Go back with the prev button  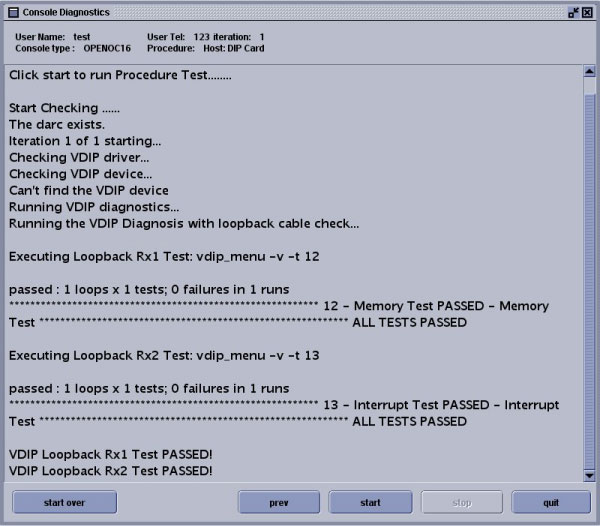click(x=279, y=503)
